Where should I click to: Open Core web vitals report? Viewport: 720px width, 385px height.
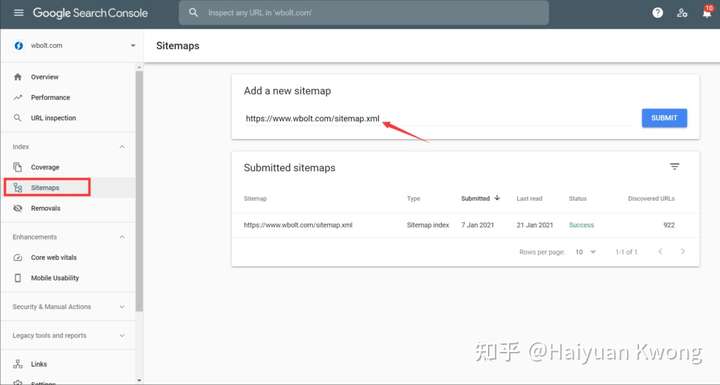point(54,257)
